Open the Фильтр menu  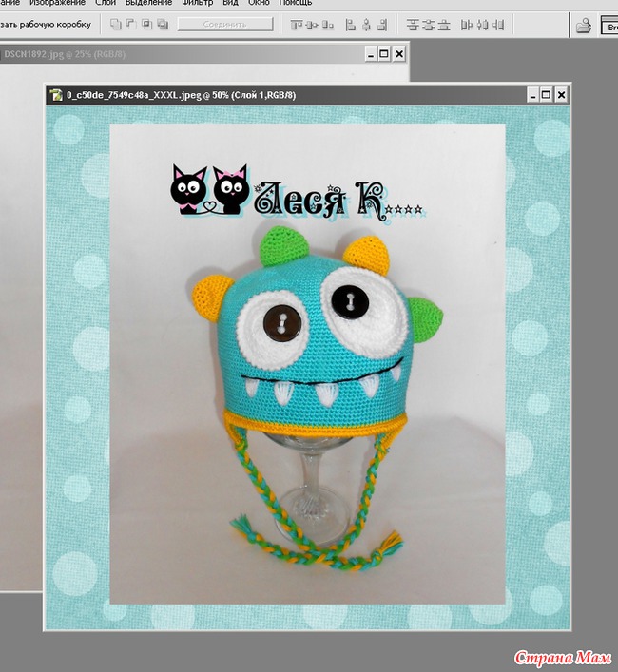click(197, 4)
